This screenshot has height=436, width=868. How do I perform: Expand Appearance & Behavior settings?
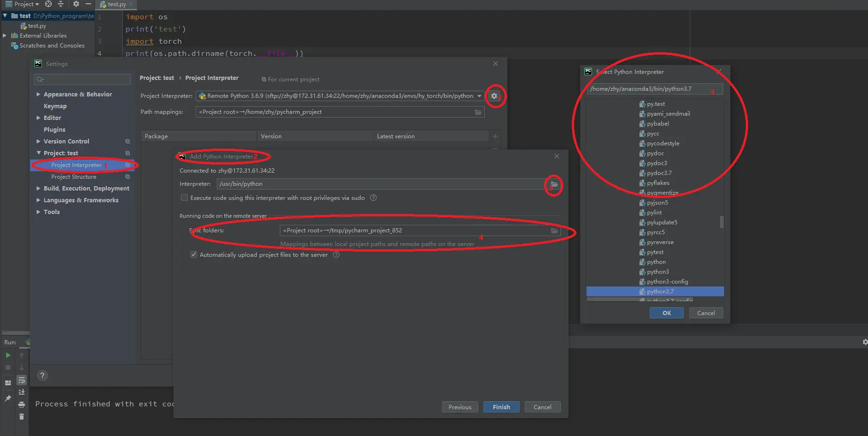pyautogui.click(x=39, y=95)
